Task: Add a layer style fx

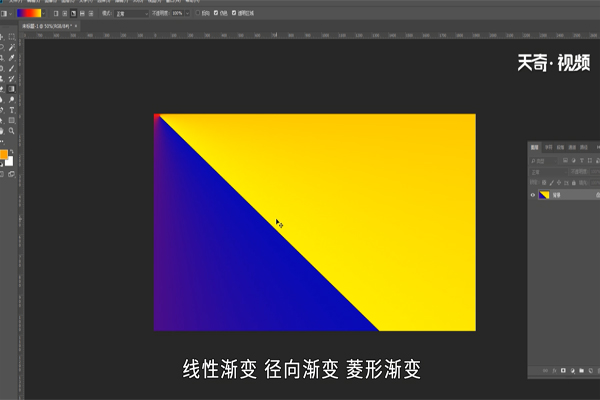Action: point(554,371)
